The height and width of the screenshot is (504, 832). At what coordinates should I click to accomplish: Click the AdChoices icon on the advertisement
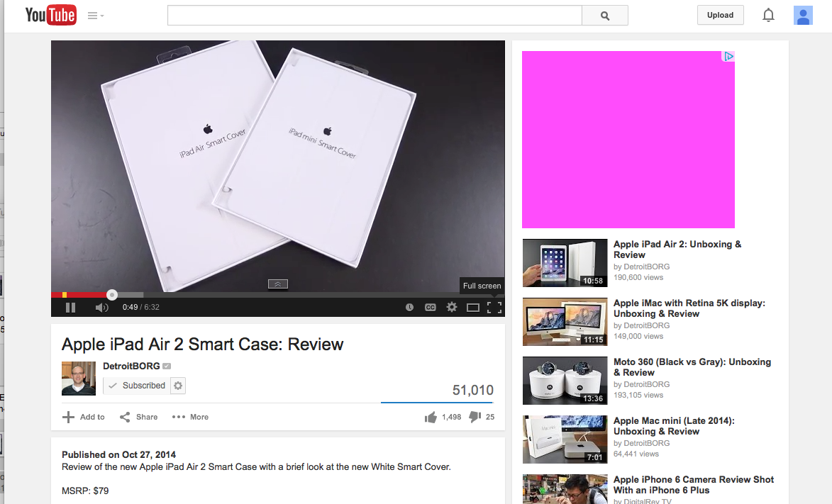(728, 56)
